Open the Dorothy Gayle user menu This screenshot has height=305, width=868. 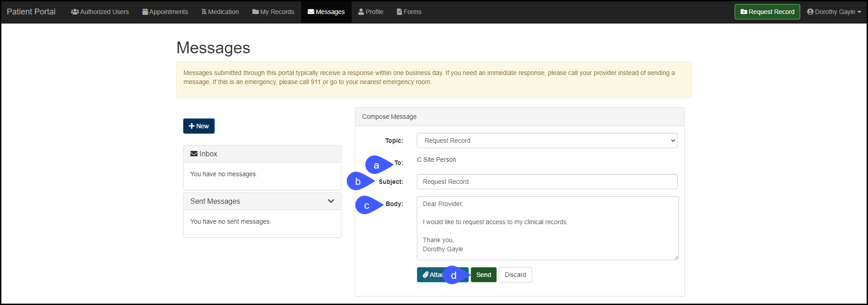point(834,12)
